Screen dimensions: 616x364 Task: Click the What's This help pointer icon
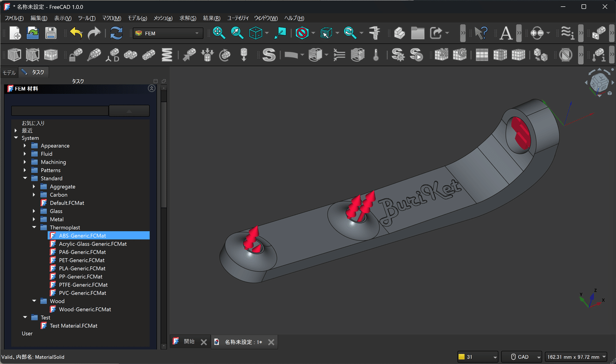click(480, 33)
